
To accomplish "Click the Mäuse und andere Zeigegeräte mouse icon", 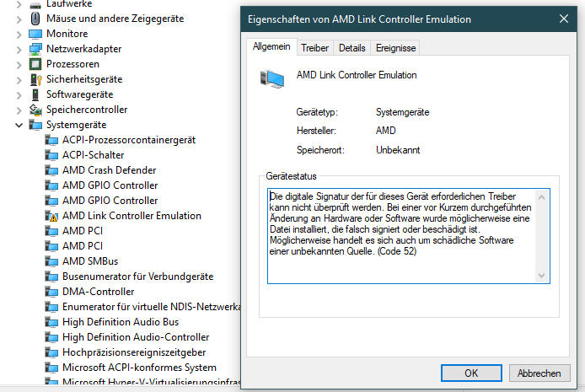I will (35, 19).
